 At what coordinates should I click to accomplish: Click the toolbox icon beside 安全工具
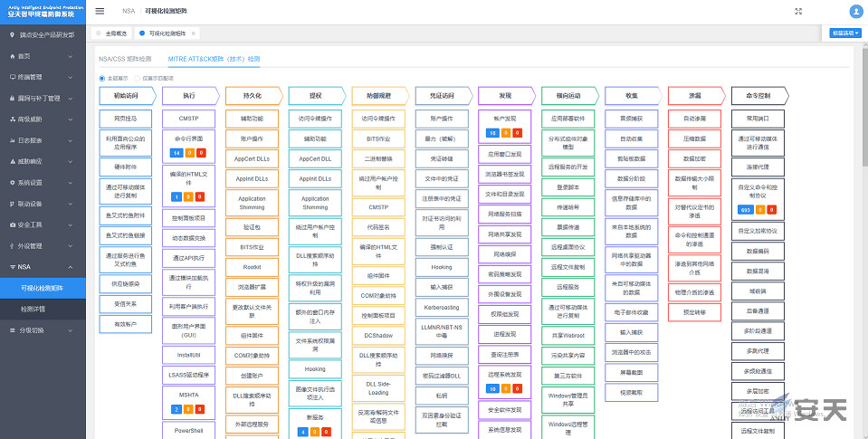click(12, 224)
